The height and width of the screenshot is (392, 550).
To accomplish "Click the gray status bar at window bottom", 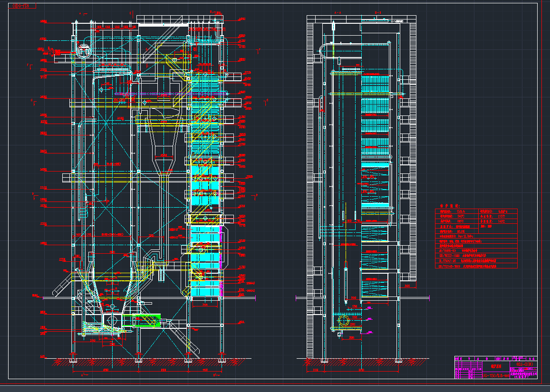I will pyautogui.click(x=275, y=388).
